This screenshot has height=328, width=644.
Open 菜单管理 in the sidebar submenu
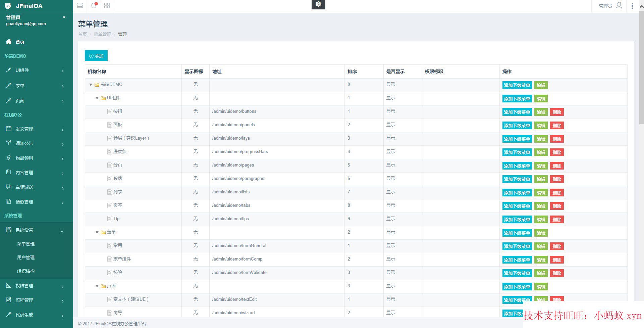click(26, 244)
